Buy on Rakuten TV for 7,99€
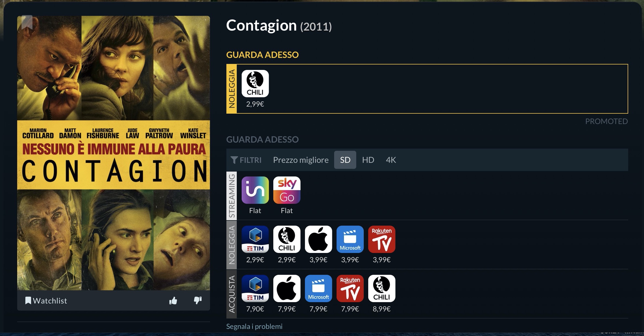Viewport: 644px width, 336px height. tap(350, 288)
